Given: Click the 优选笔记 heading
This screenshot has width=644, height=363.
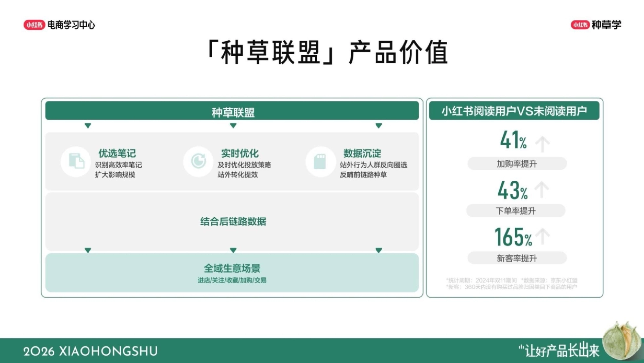Looking at the screenshot, I should click(x=117, y=153).
